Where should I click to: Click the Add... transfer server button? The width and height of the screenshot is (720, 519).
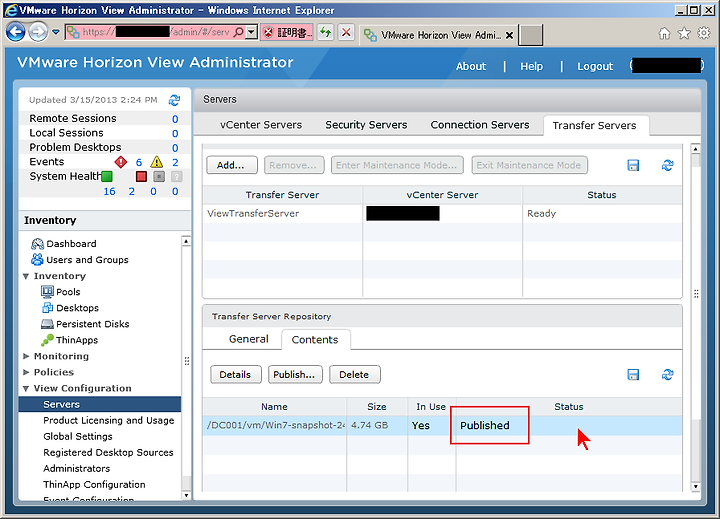click(x=231, y=165)
